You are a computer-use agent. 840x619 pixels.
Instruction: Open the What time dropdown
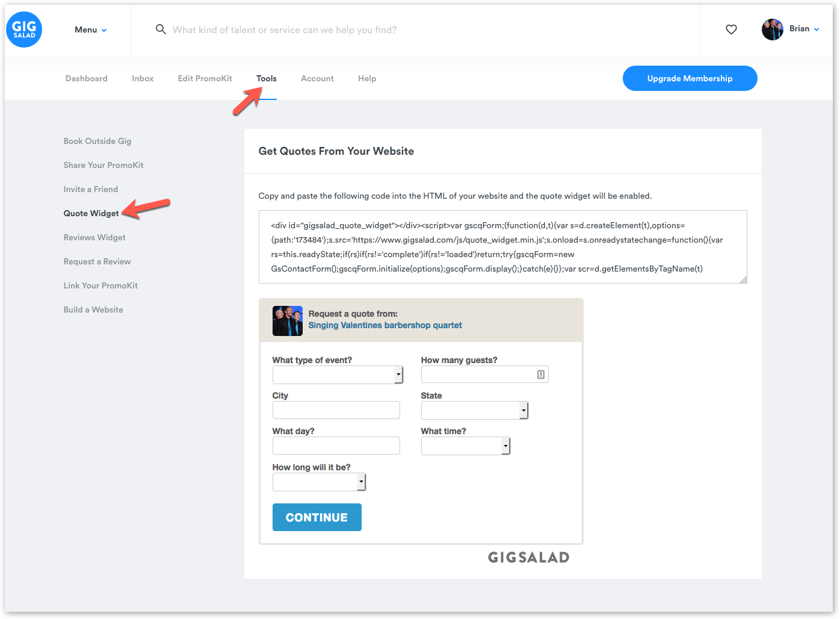[x=465, y=446]
